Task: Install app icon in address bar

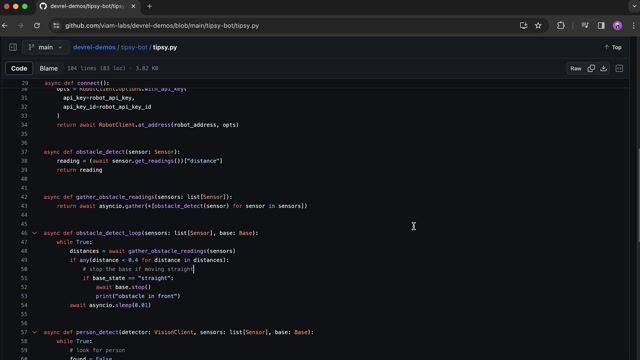Action: pos(523,26)
